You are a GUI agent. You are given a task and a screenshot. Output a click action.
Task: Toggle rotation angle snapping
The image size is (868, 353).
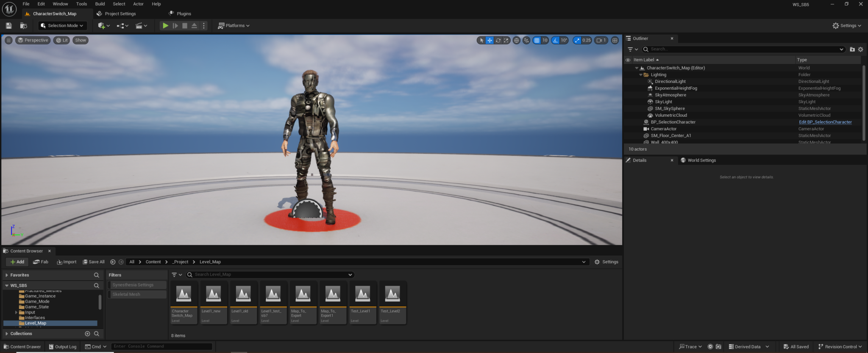pyautogui.click(x=555, y=40)
